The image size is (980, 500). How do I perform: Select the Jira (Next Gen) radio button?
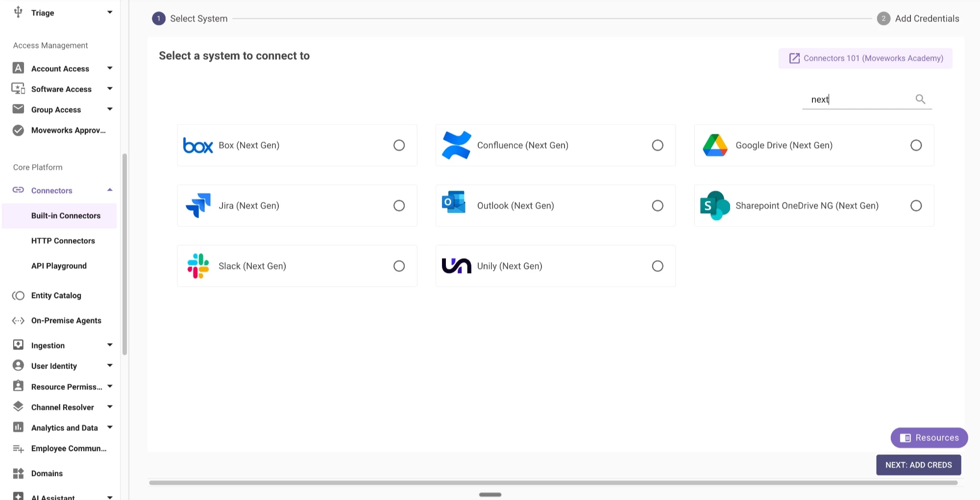pyautogui.click(x=399, y=205)
